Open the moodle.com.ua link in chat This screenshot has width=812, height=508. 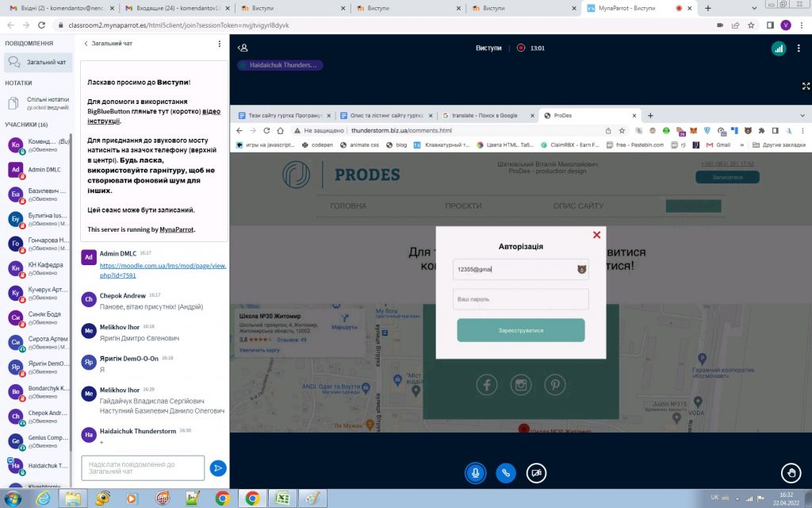[x=163, y=270]
